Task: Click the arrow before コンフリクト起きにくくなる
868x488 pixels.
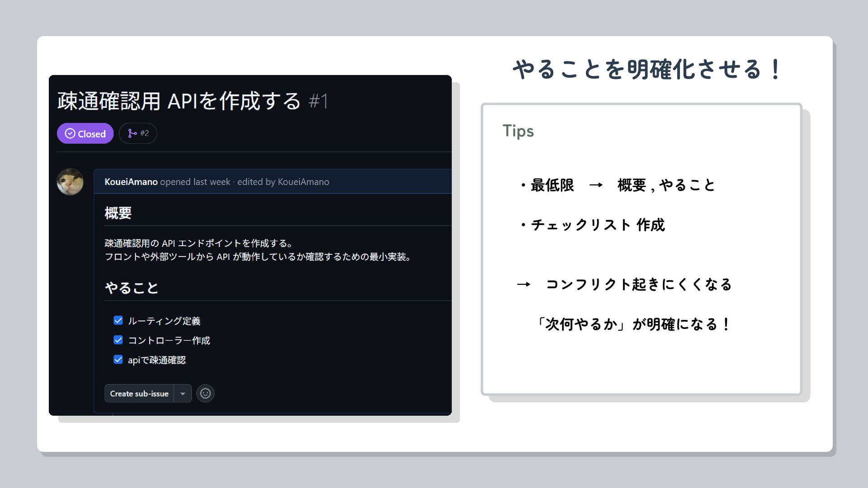Action: point(524,285)
